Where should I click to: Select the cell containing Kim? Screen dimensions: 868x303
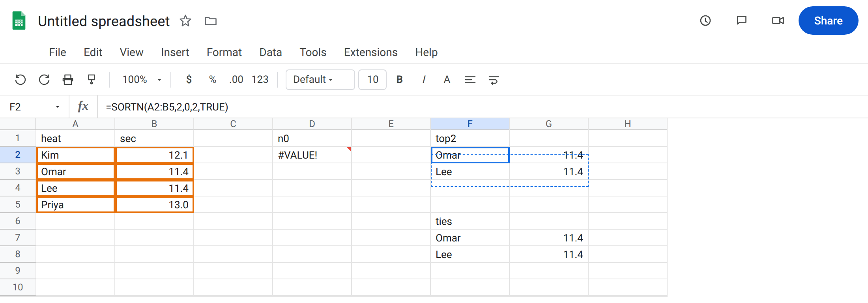click(x=75, y=155)
